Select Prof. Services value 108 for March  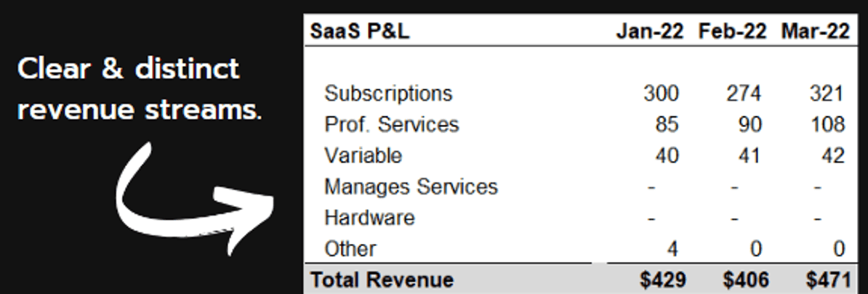[827, 124]
